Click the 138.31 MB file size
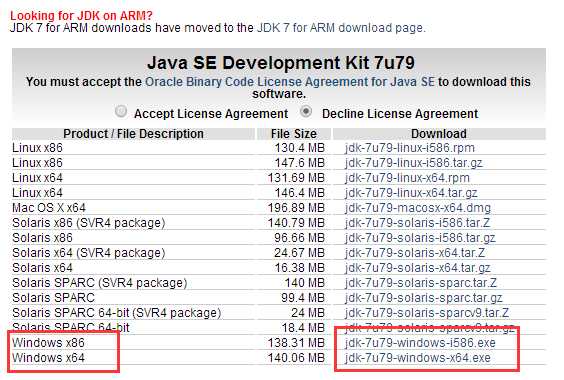The width and height of the screenshot is (564, 380). 296,343
